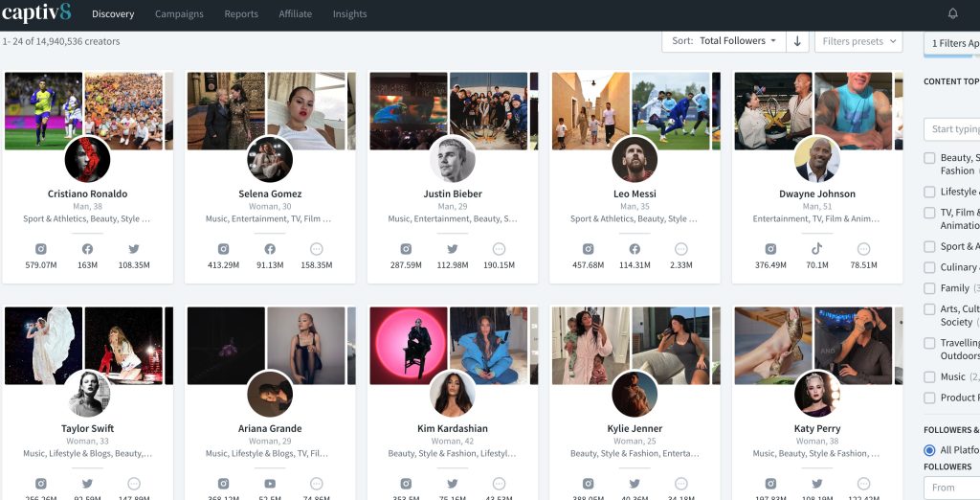Viewport: 980px width, 500px height.
Task: Open Justin Bieber's more platforms icon
Action: click(499, 249)
